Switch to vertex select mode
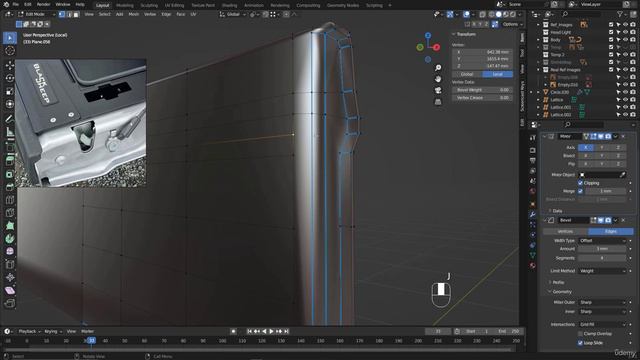 coord(62,14)
